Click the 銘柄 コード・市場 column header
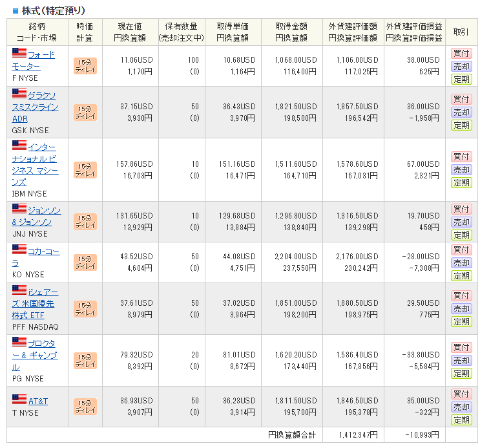 coord(37,32)
